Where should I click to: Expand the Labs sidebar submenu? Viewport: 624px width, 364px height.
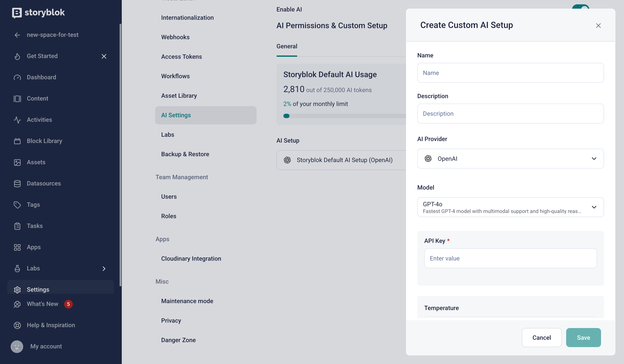pos(104,269)
